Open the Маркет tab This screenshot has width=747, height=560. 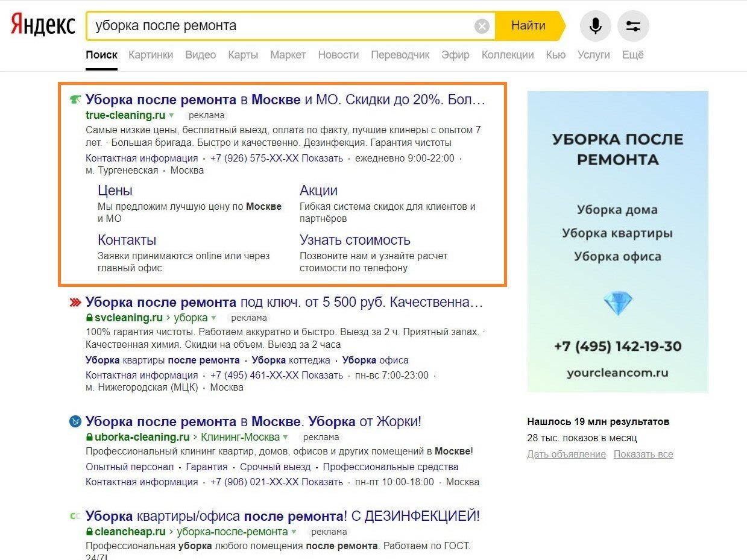(288, 55)
